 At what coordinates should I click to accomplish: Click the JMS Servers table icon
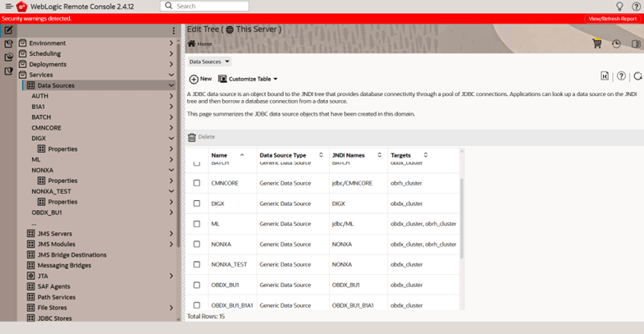[x=31, y=233]
